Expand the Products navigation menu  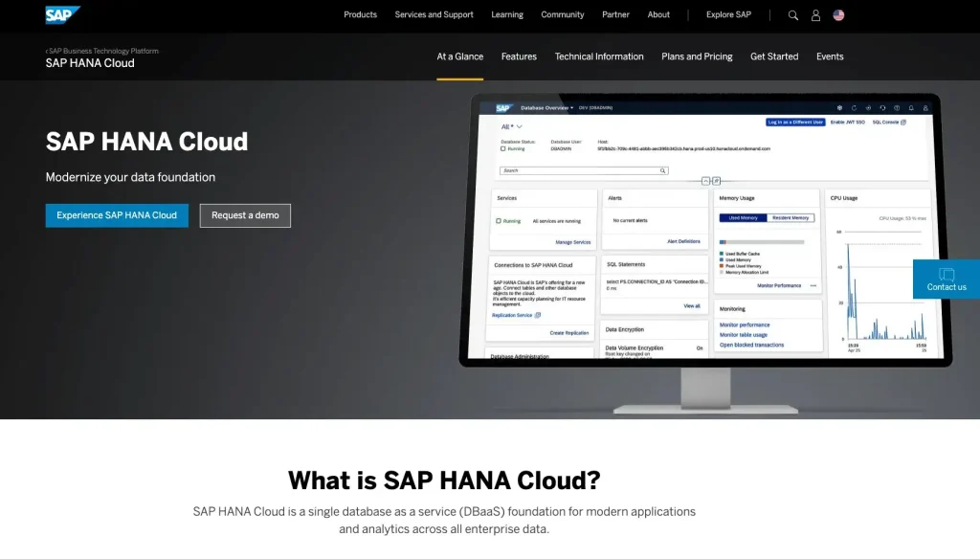point(360,14)
